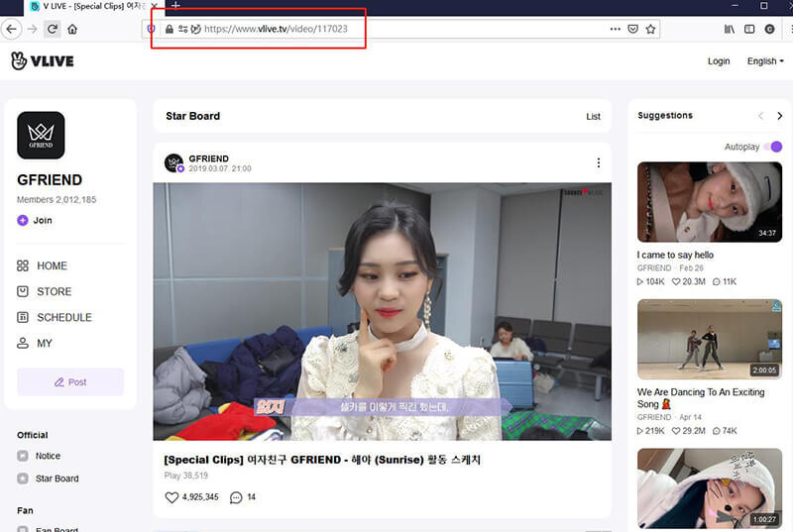Open the browser Library icon
The height and width of the screenshot is (532, 793).
(730, 29)
